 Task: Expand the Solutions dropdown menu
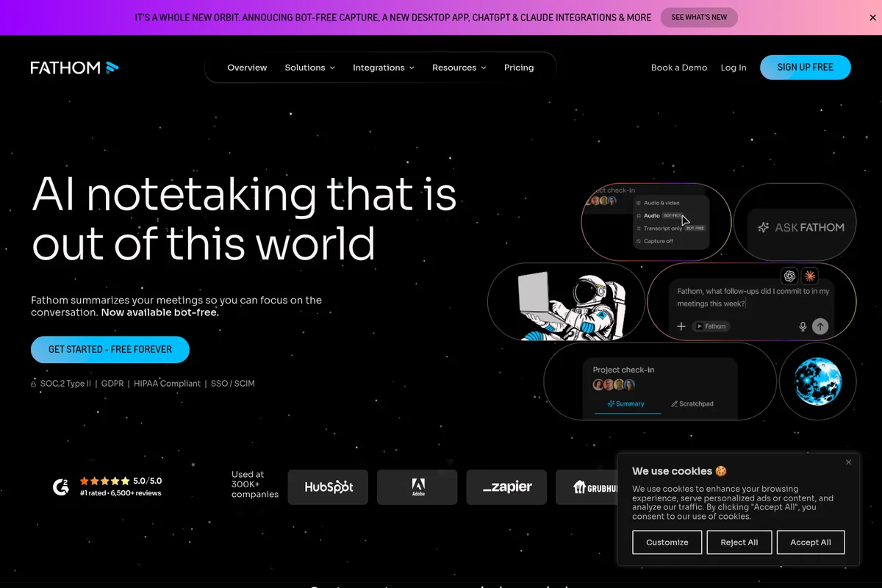[x=309, y=68]
